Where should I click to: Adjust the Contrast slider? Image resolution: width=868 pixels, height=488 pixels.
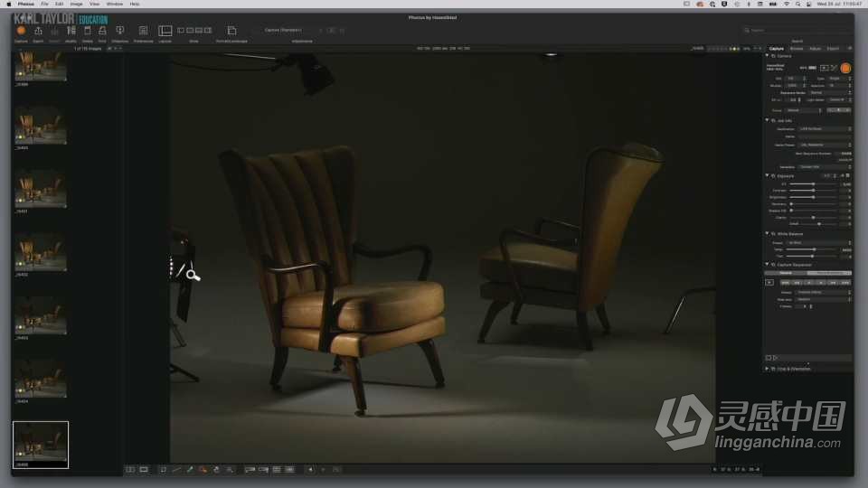[x=813, y=191]
